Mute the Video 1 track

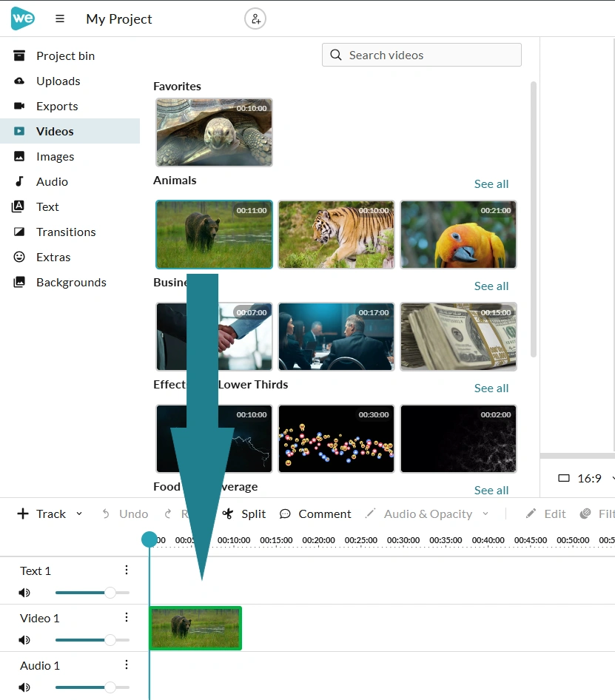pos(24,640)
